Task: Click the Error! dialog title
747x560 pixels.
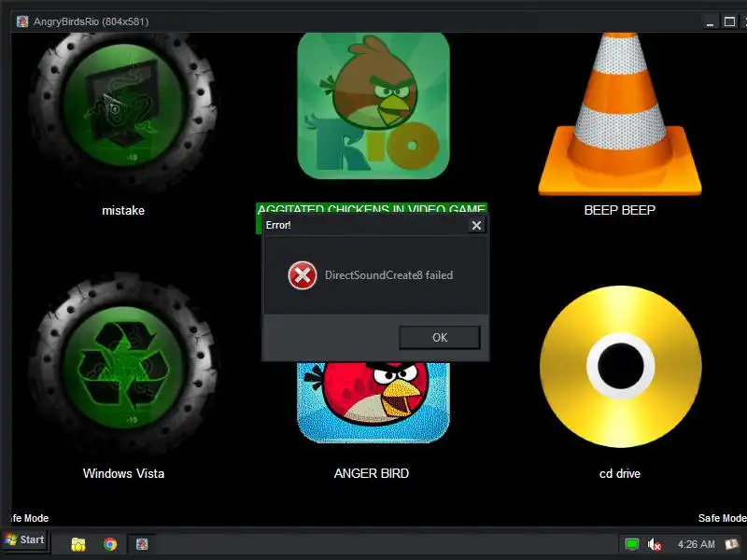Action: [278, 225]
